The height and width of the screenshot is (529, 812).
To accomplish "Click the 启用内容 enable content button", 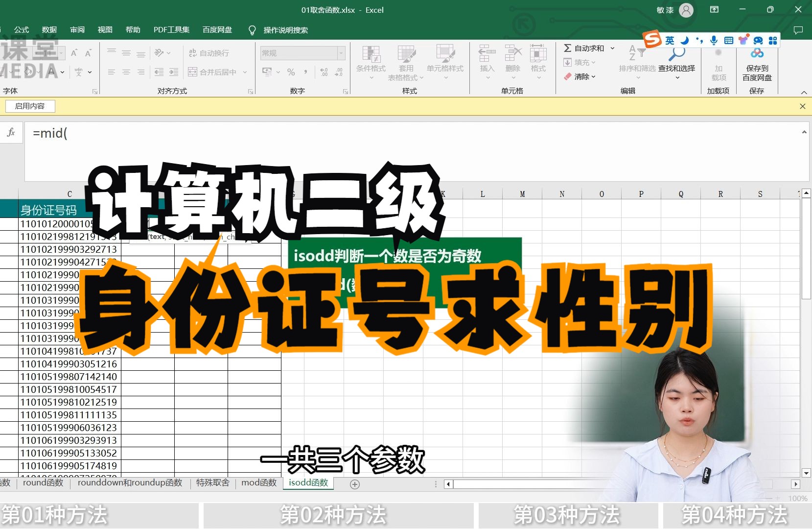I will (30, 106).
